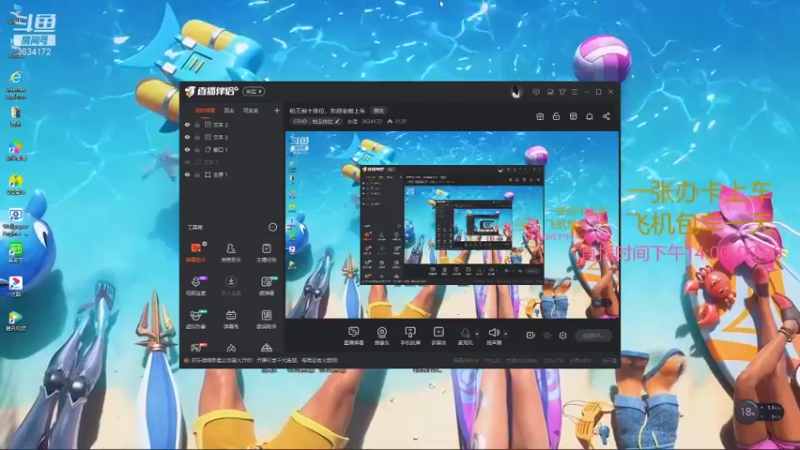This screenshot has width=800, height=450.
Task: Open the 房管助手 person tool
Action: (x=231, y=252)
